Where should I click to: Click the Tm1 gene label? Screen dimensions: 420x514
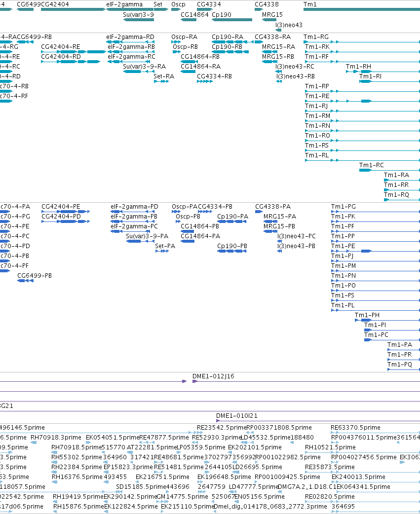[x=310, y=4]
